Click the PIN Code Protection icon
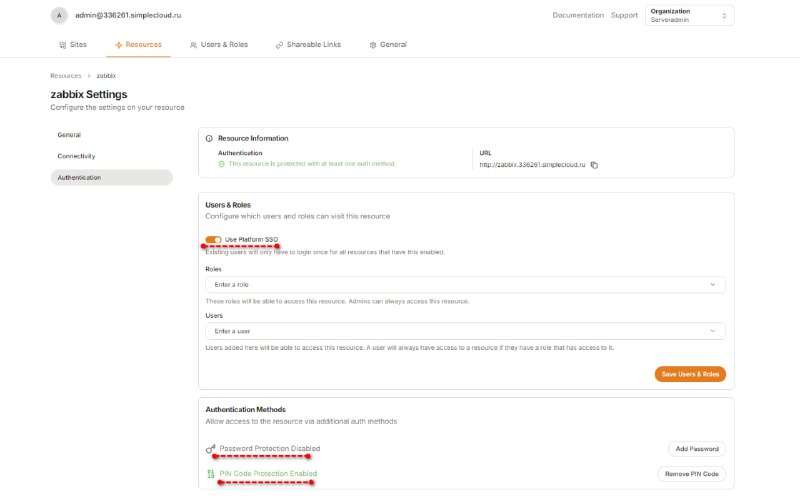The width and height of the screenshot is (800, 499). coord(211,474)
